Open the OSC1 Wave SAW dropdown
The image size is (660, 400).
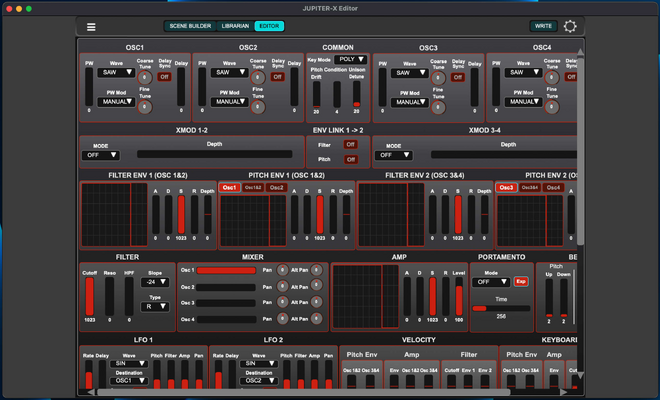tap(116, 72)
